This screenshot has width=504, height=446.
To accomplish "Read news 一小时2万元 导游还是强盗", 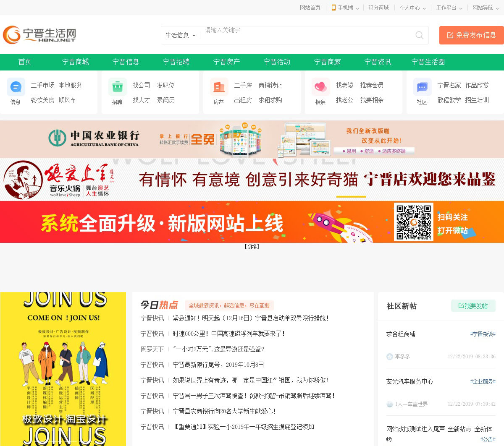I will [x=218, y=349].
